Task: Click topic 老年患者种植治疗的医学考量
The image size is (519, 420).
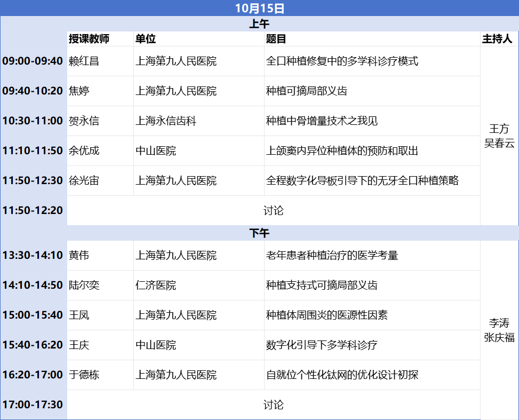Action: (332, 256)
